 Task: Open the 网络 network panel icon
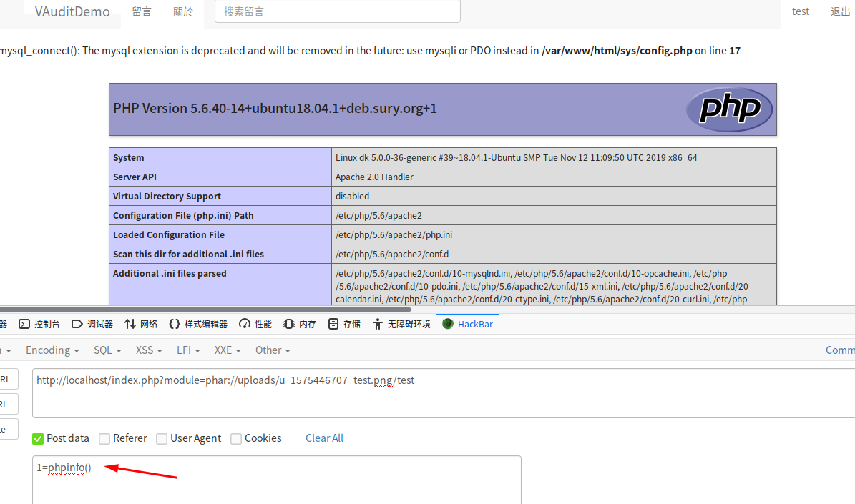[130, 324]
